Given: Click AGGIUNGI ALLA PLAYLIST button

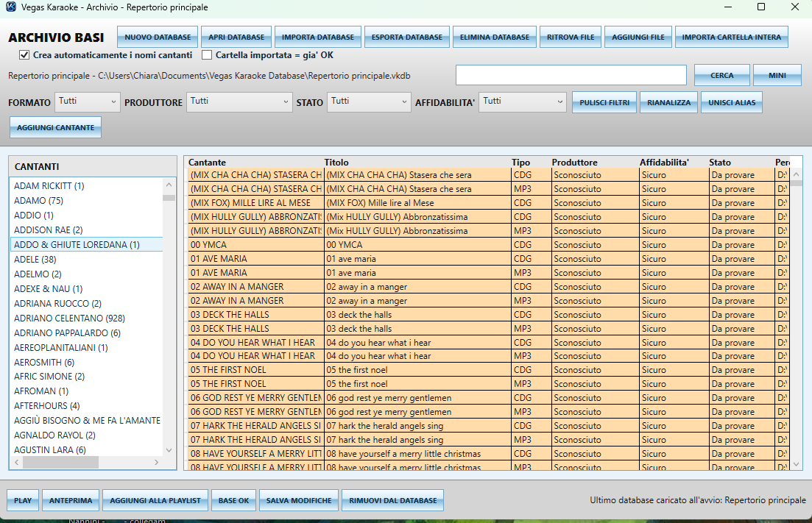Looking at the screenshot, I should 155,500.
